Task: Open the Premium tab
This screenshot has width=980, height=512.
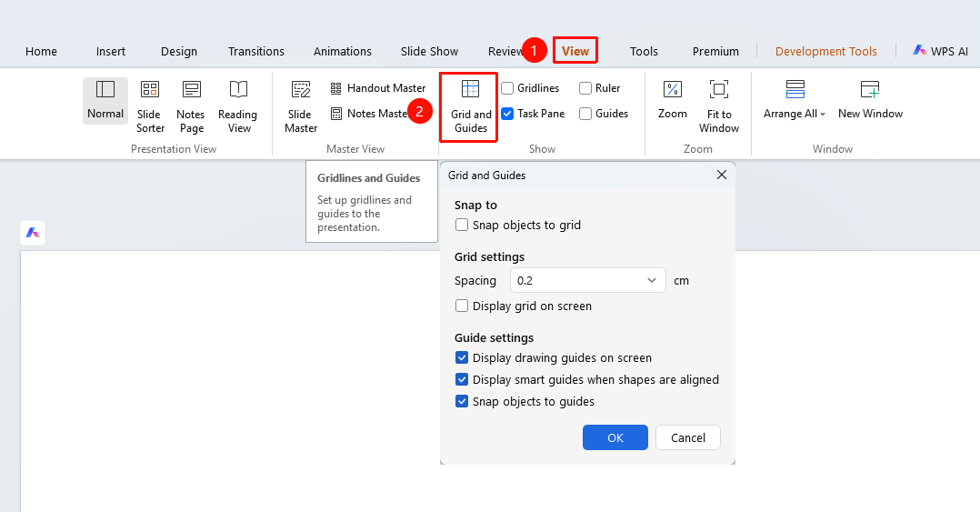Action: (715, 51)
